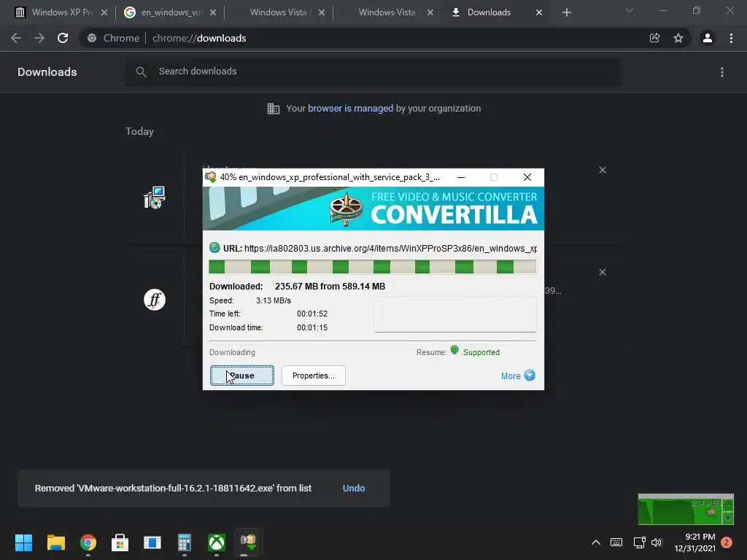Close the Windows XP Pro tab
The image size is (747, 560).
click(x=104, y=12)
